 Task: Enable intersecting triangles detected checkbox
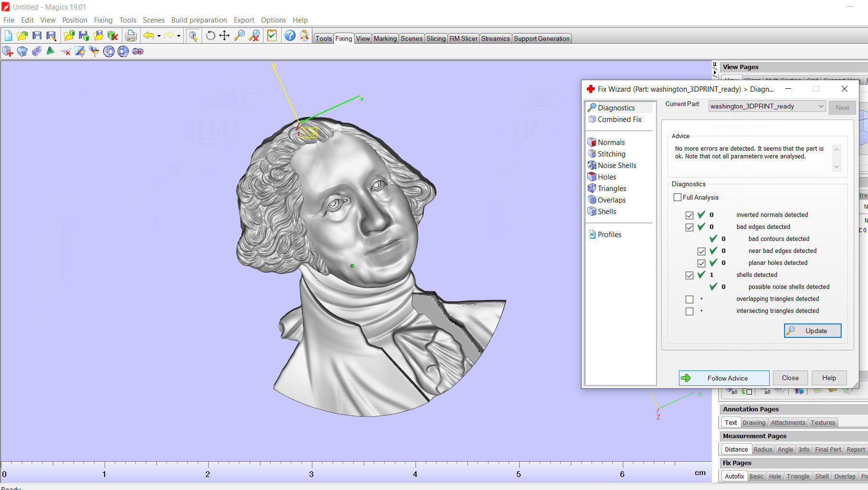690,311
